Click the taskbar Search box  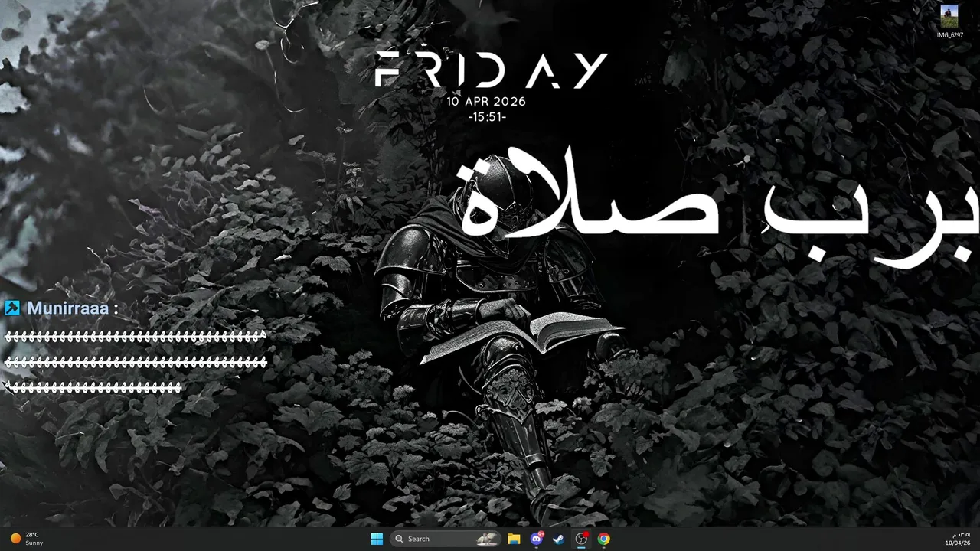click(446, 539)
